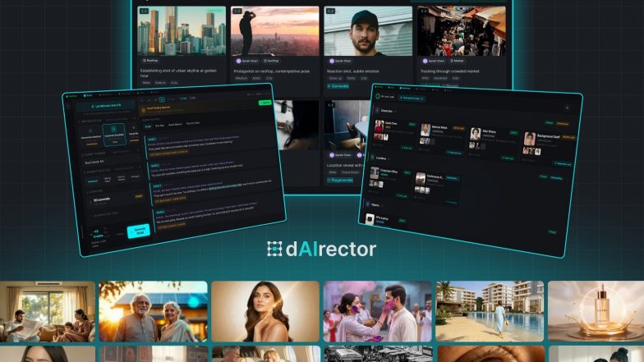Screen dimensions: 644x362
Task: Click Sarah Chen tag on rooftop silhouette card
Action: pyautogui.click(x=247, y=61)
